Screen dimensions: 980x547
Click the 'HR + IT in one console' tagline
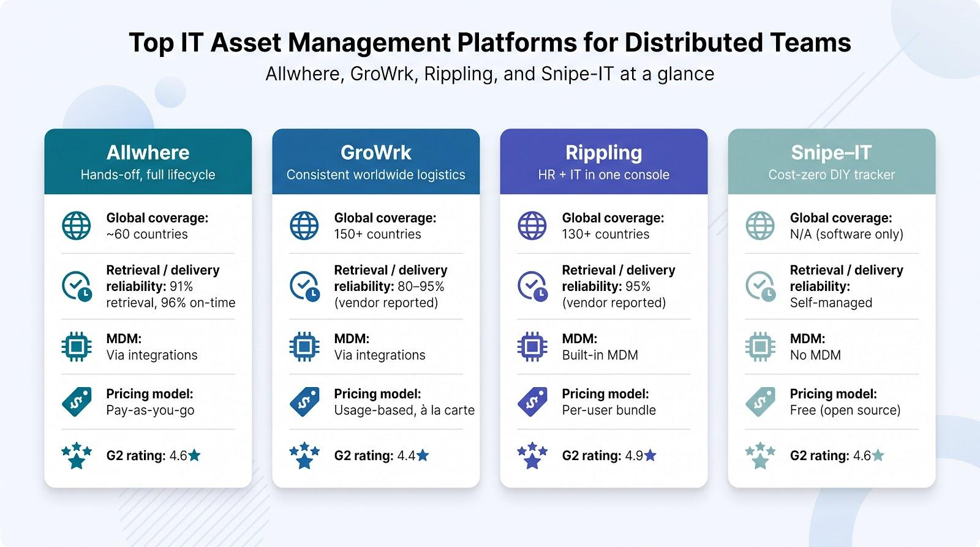click(604, 175)
